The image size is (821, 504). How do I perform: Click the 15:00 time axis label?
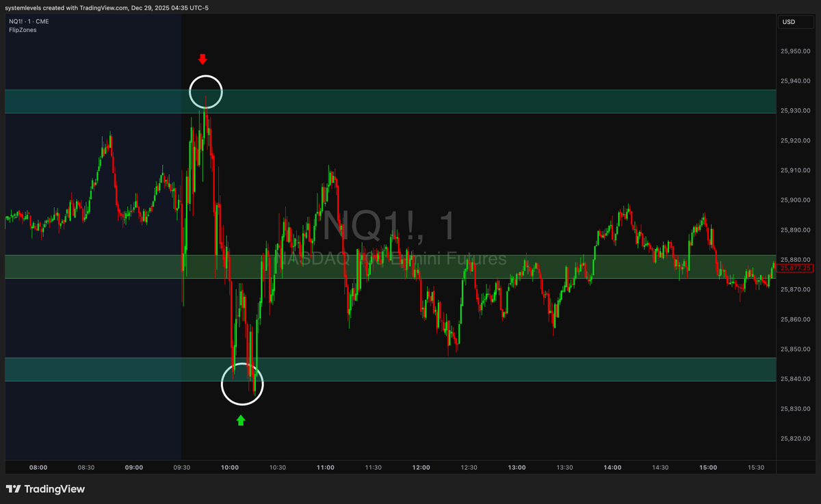709,468
